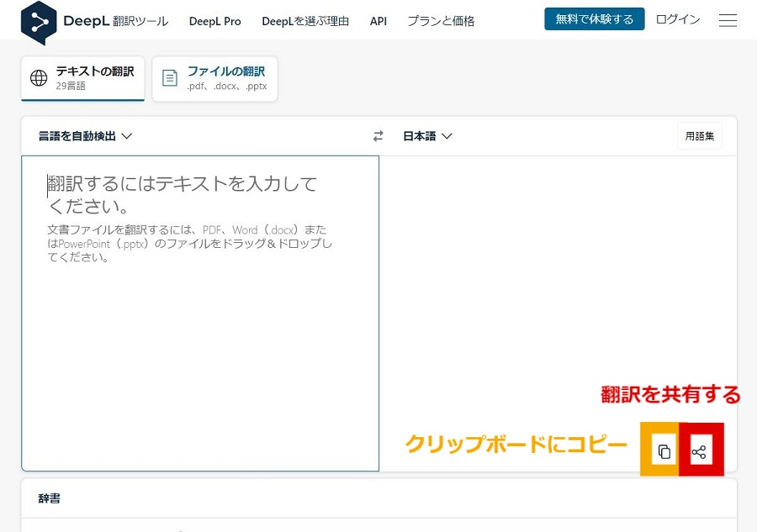Open the 用語集 glossary button
757x532 pixels.
coord(700,136)
